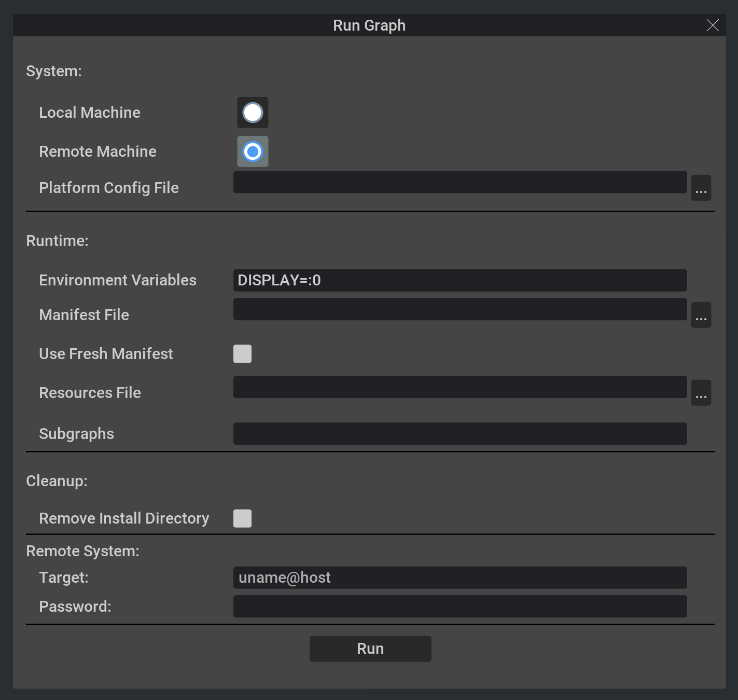Click the Target field showing uname@host

click(x=459, y=578)
